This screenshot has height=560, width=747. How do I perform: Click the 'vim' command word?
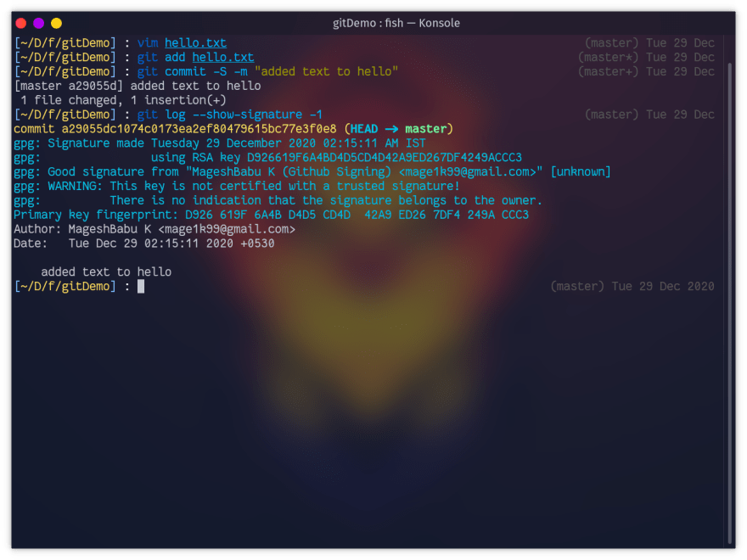tap(148, 43)
